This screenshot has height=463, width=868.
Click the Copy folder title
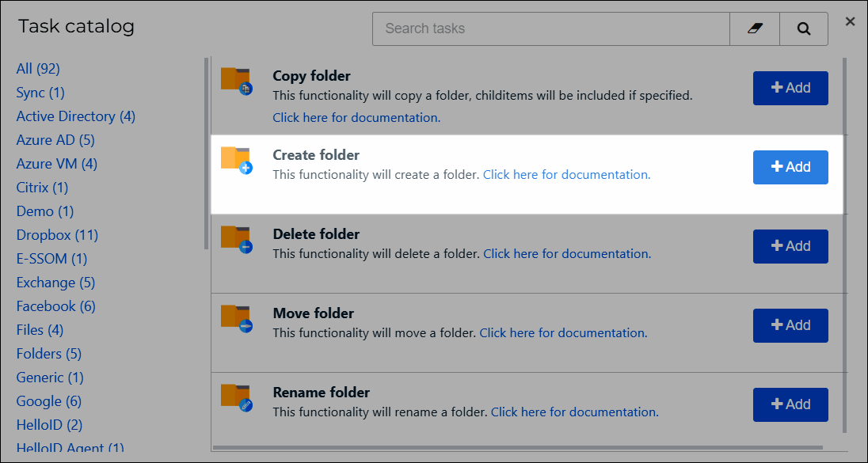pos(312,76)
